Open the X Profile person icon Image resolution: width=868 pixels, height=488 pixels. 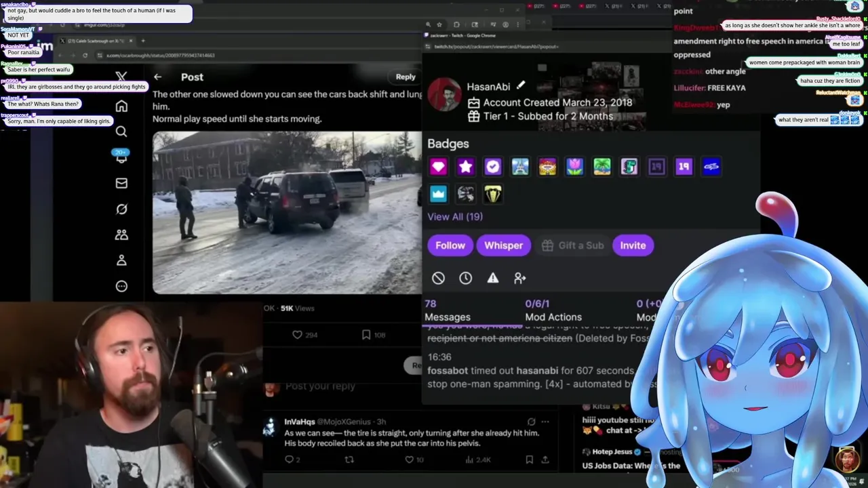121,260
